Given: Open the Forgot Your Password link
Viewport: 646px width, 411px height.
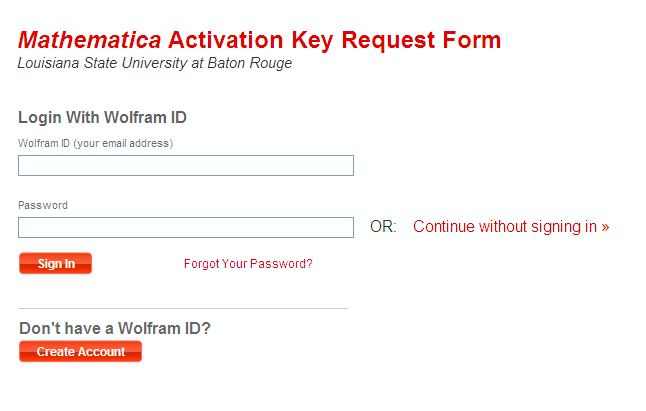Looking at the screenshot, I should tap(248, 264).
